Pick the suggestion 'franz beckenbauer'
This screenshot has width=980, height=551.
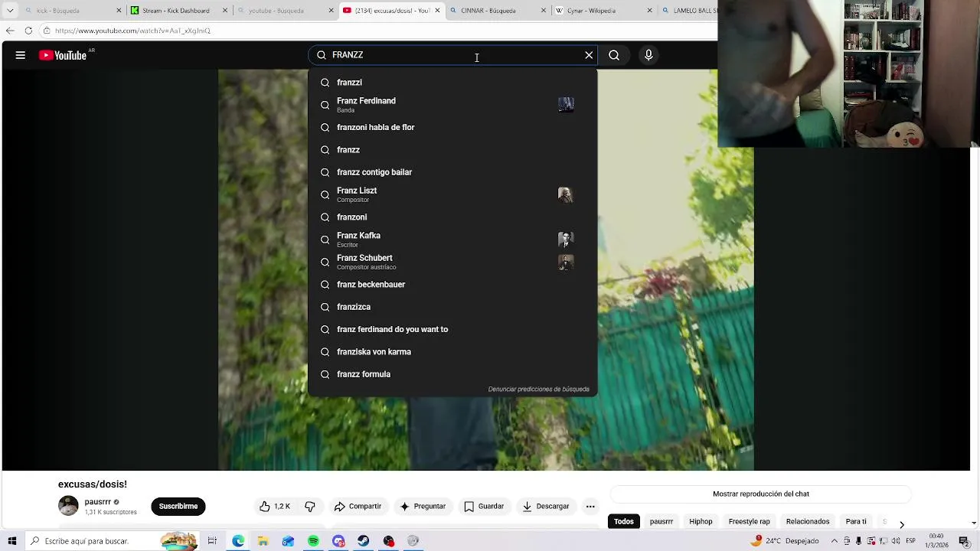coord(452,285)
